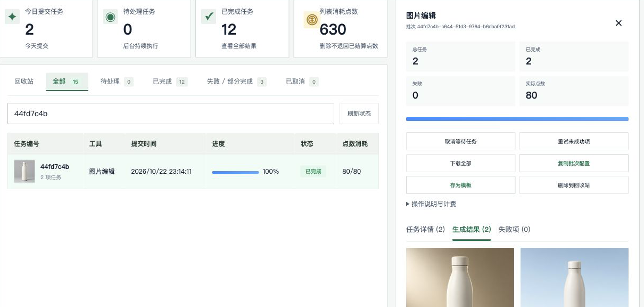Open the beige background bottle result image
This screenshot has width=644, height=307.
click(460, 277)
